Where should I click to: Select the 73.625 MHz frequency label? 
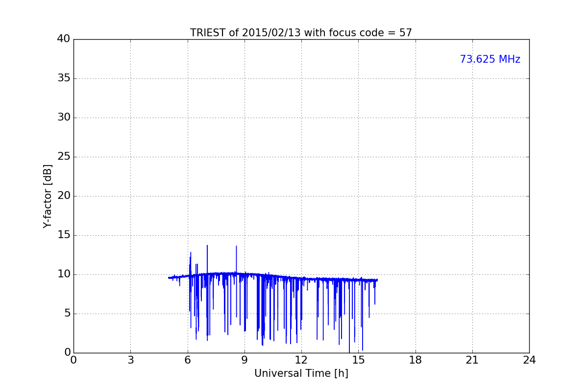(490, 59)
